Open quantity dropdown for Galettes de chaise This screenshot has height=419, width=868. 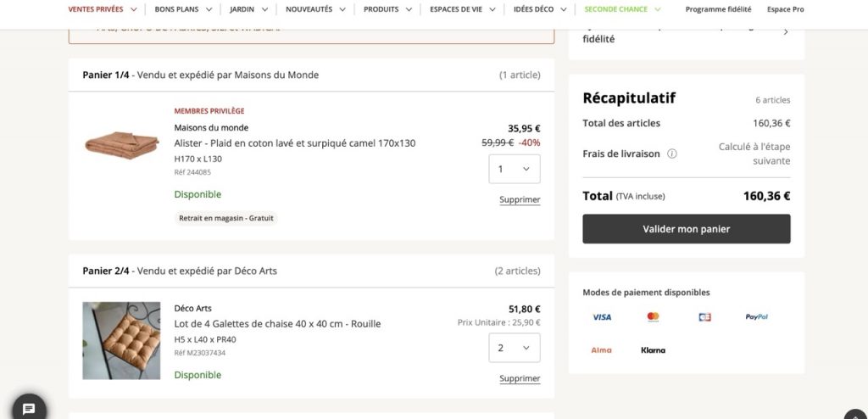(515, 348)
